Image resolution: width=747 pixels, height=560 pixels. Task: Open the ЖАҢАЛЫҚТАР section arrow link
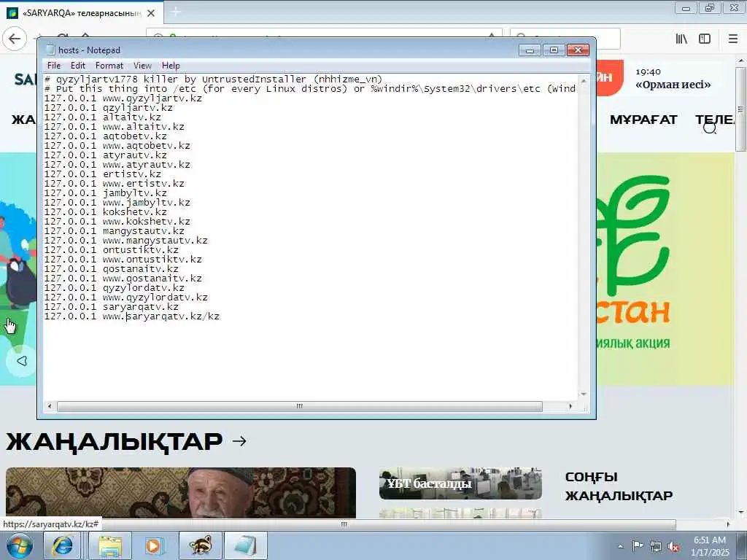239,441
